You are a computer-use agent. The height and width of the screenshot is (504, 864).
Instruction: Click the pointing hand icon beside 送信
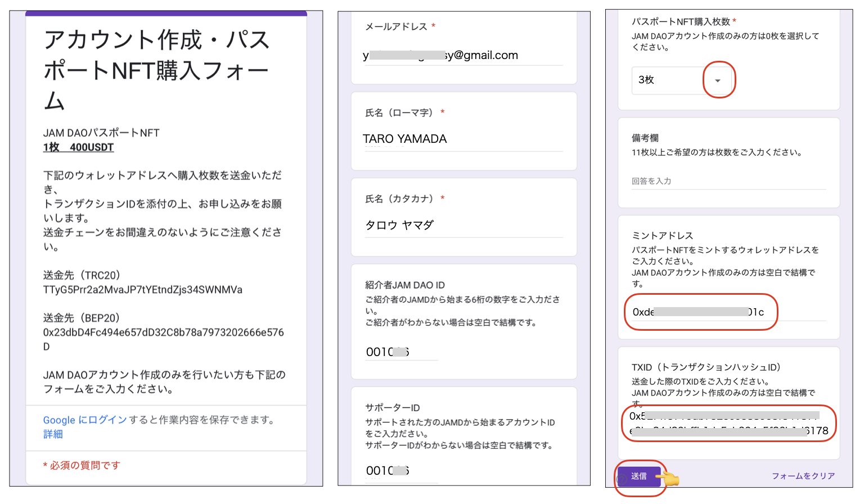coord(669,478)
